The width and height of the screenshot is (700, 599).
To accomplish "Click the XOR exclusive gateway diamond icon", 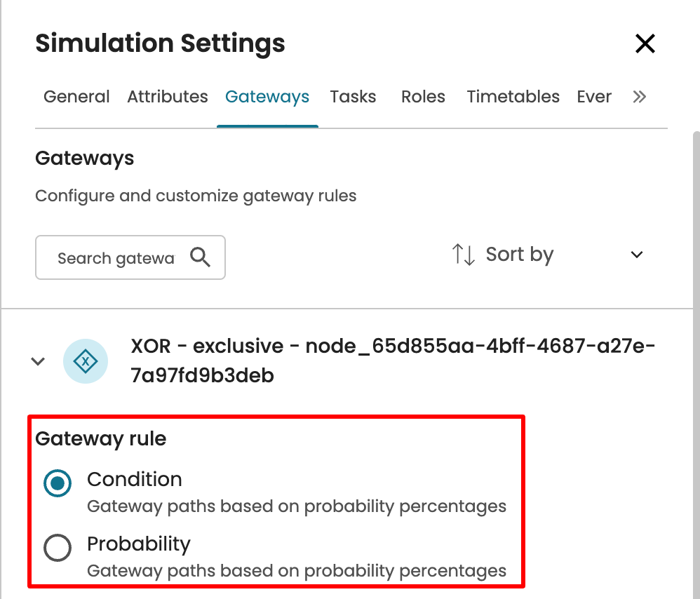I will [x=86, y=361].
